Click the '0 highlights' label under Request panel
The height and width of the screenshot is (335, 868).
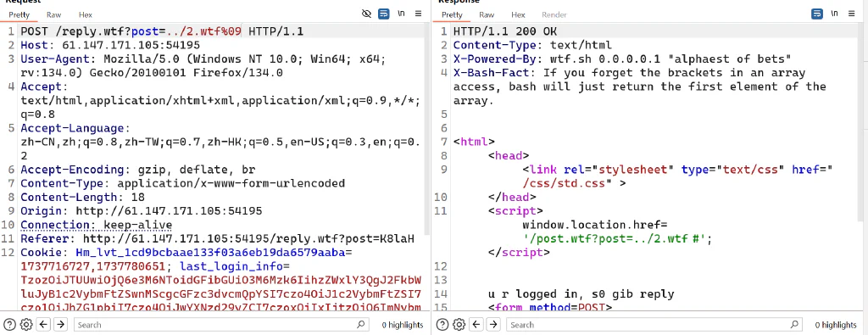tap(403, 325)
